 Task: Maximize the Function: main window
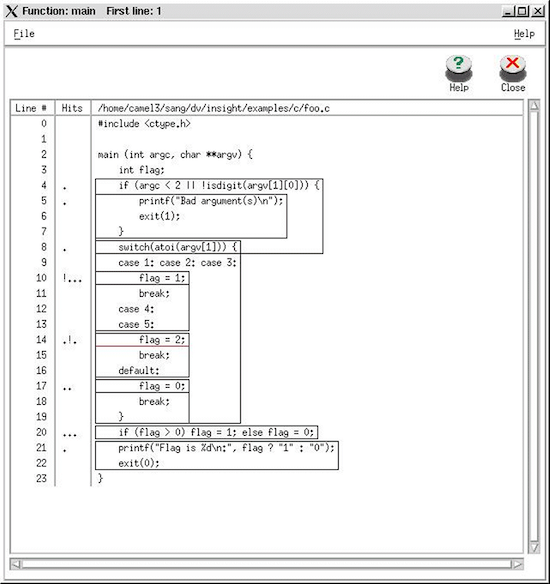522,11
